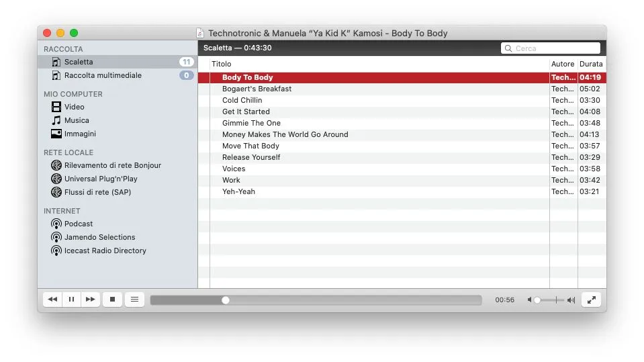Open Raccolta multimediale in the sidebar
The height and width of the screenshot is (362, 644).
pos(118,76)
